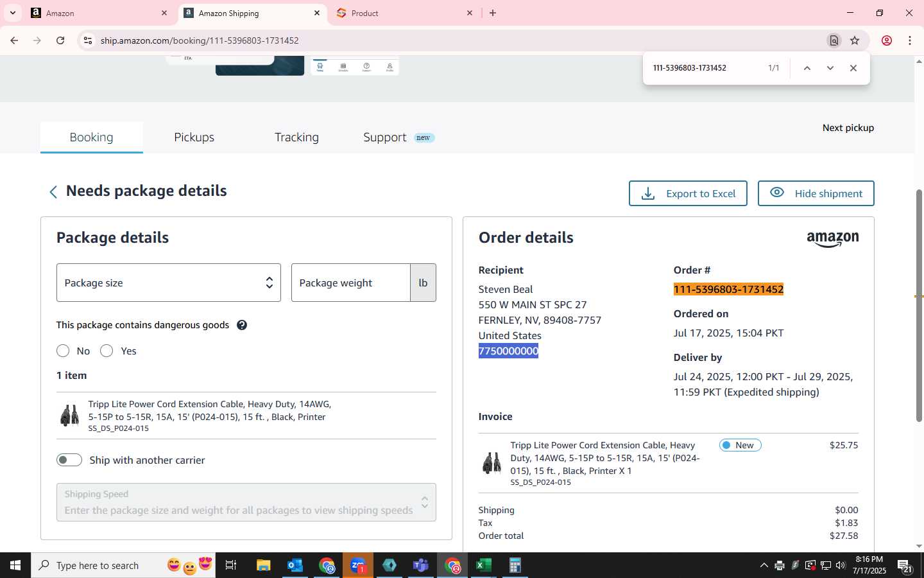
Task: Select Yes for dangerous goods
Action: (x=107, y=351)
